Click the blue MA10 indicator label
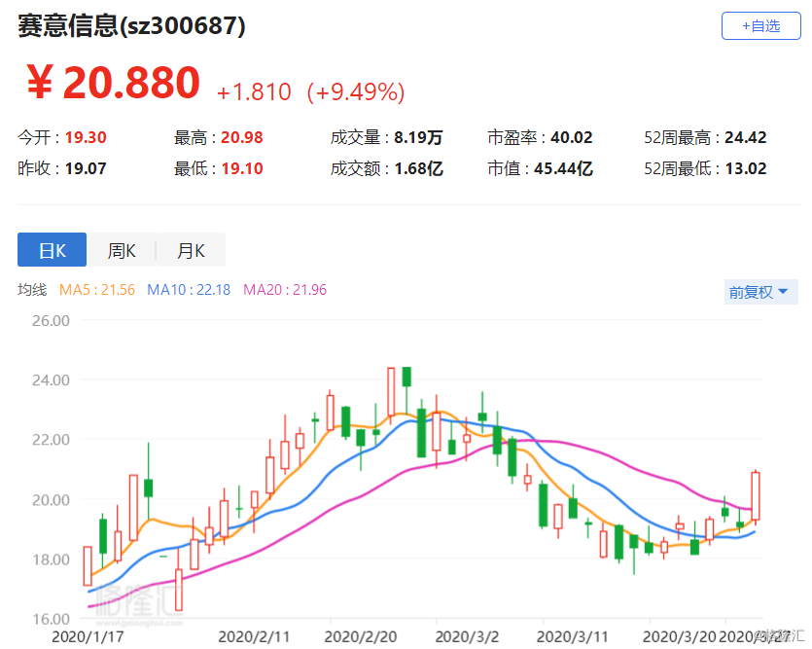 point(189,290)
